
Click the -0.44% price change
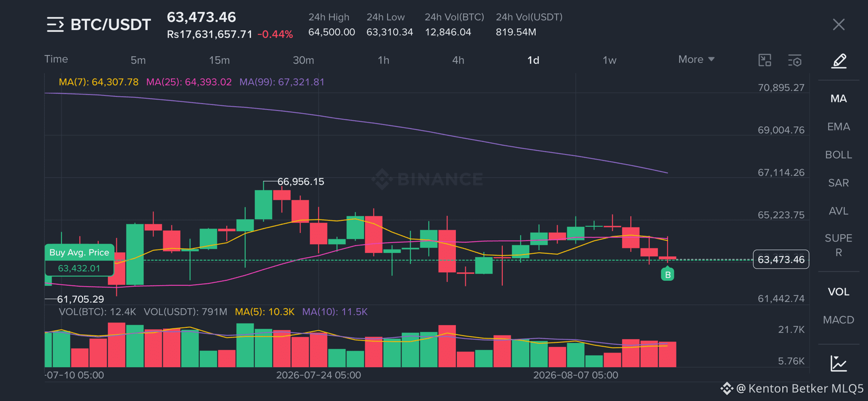point(275,34)
